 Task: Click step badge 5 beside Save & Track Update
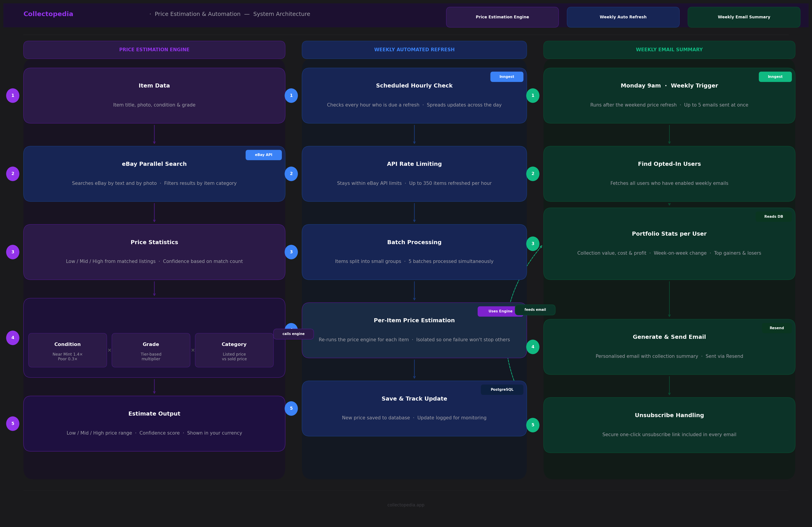tap(291, 408)
